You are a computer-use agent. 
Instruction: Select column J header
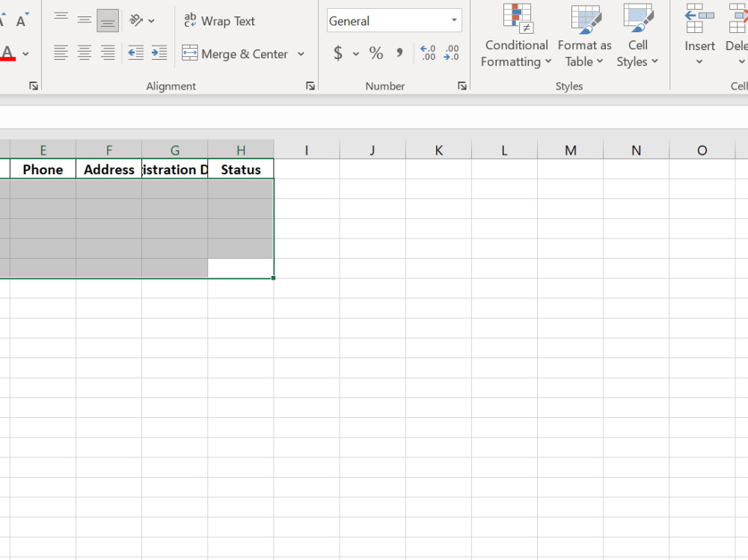point(372,150)
